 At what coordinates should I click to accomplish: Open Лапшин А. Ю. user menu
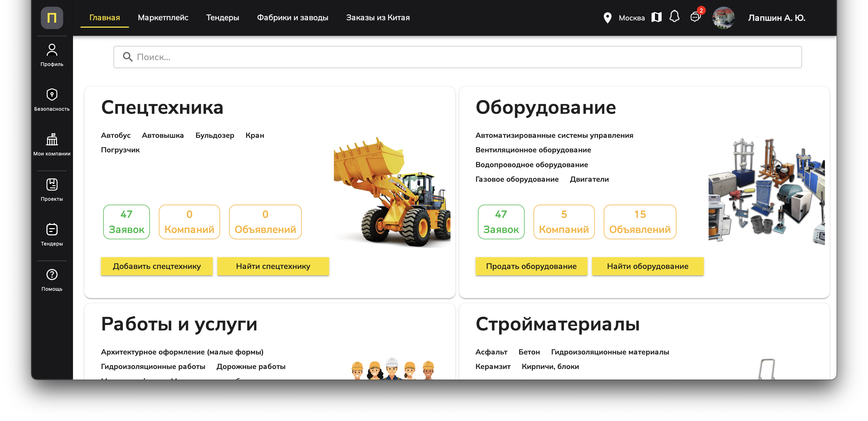pos(777,18)
